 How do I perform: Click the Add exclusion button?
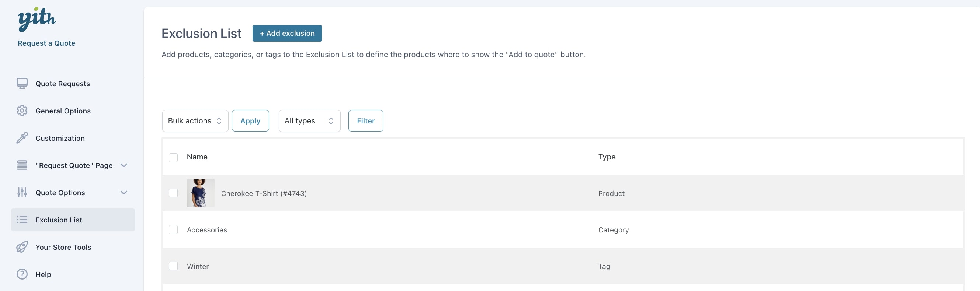point(287,34)
